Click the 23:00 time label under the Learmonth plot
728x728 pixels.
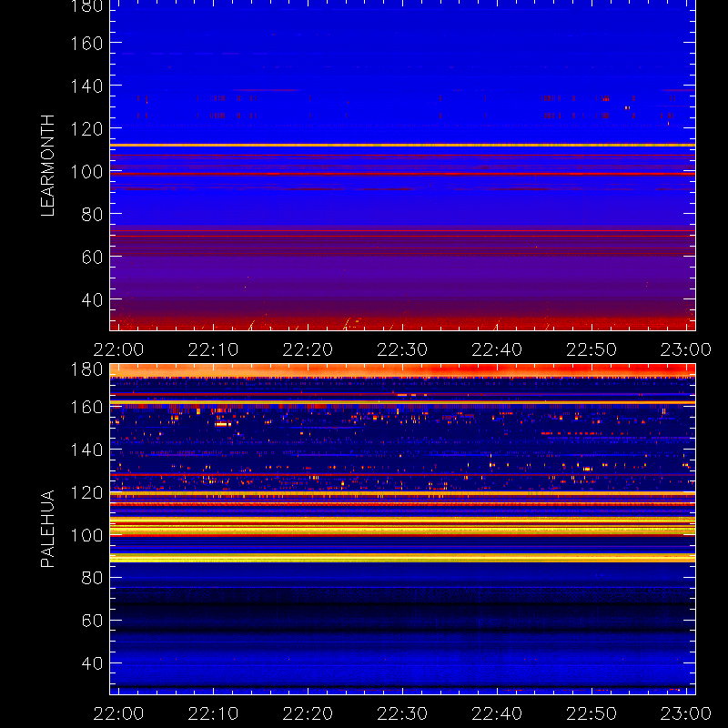tap(686, 349)
